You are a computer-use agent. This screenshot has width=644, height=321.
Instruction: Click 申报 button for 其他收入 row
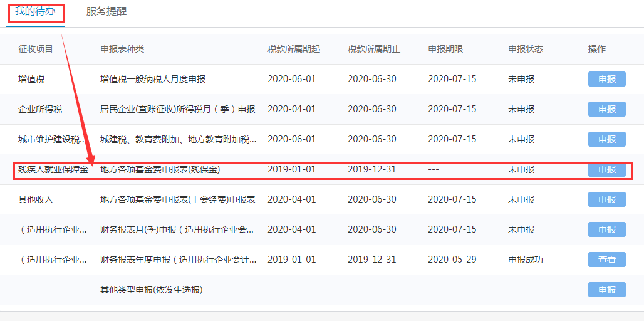coord(606,199)
